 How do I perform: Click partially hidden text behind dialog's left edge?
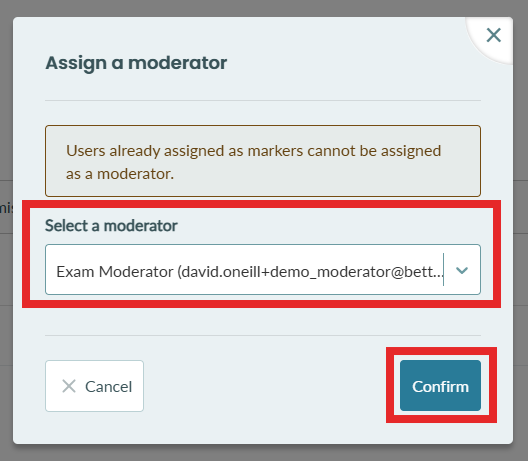pyautogui.click(x=6, y=208)
